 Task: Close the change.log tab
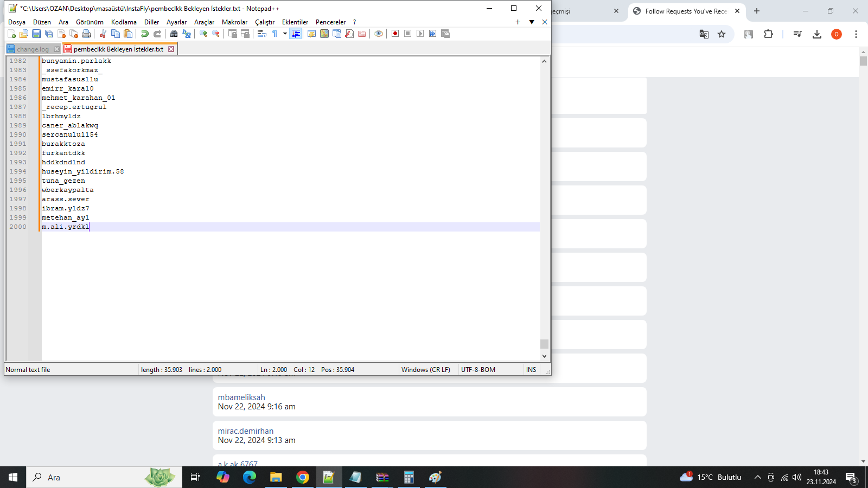[x=56, y=49]
